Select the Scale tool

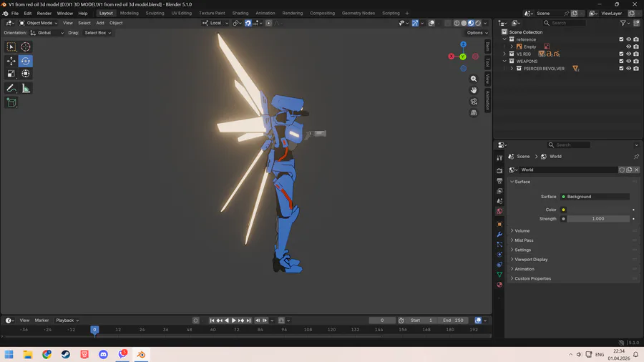[x=11, y=74]
